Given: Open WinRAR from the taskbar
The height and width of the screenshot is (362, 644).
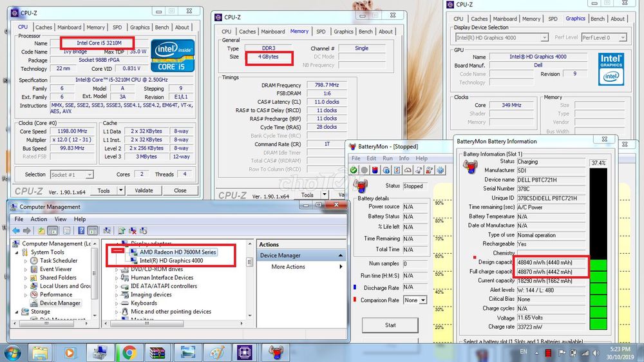Looking at the screenshot, I should point(158,352).
